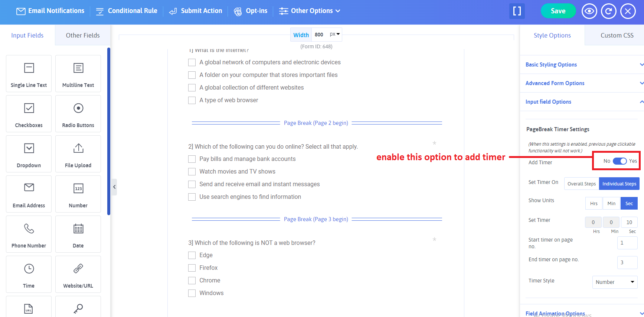The height and width of the screenshot is (317, 644).
Task: Switch to the Other Fields tab
Action: click(x=83, y=35)
